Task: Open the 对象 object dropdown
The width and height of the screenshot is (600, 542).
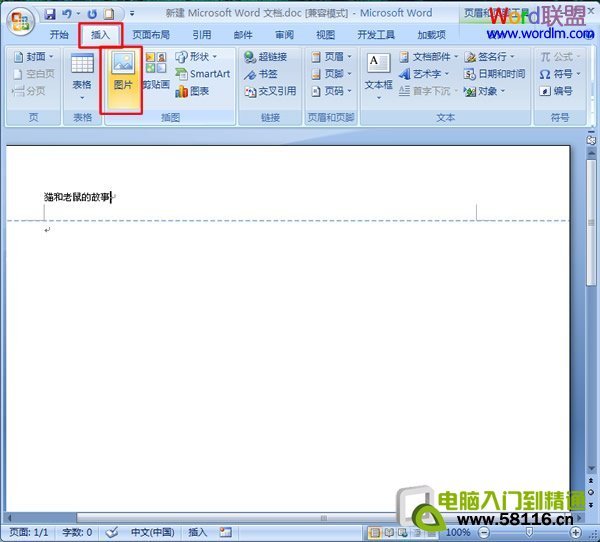Action: tap(485, 91)
